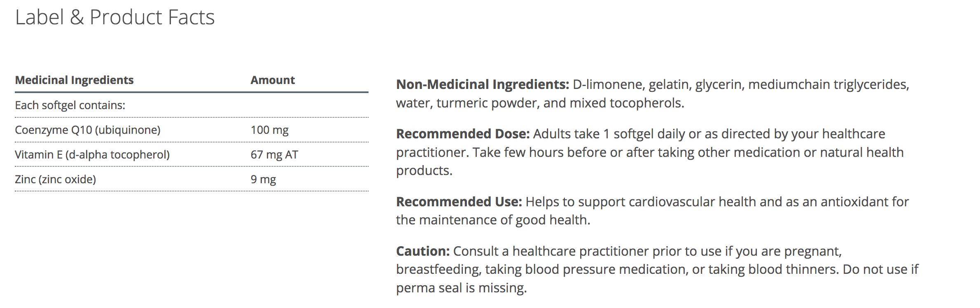Click the perma seal is missing text
980x308 pixels.
461,288
